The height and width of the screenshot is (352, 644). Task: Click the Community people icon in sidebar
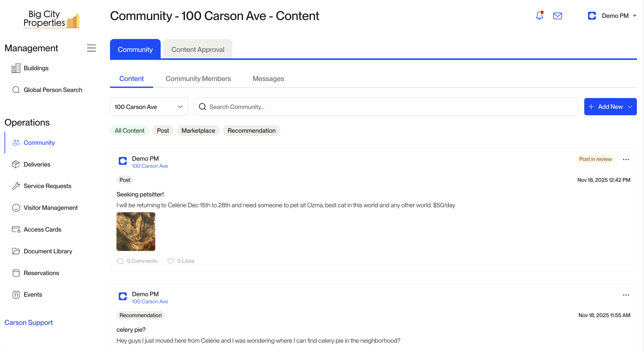point(16,143)
